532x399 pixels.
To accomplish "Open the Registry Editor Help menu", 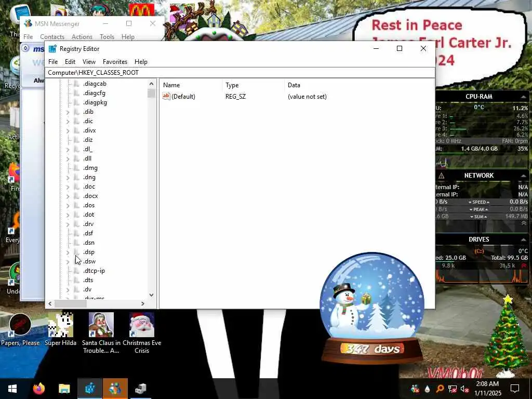I will pyautogui.click(x=141, y=62).
